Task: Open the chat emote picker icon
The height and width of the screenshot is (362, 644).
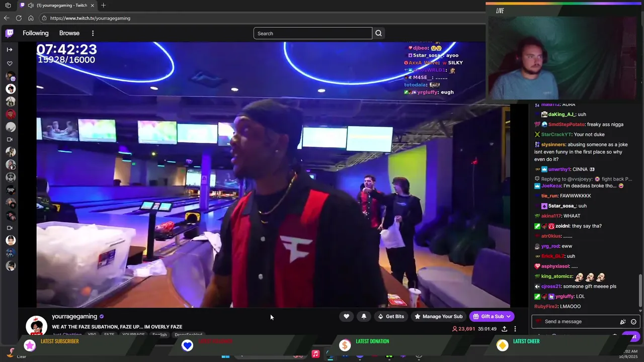Action: click(x=633, y=322)
